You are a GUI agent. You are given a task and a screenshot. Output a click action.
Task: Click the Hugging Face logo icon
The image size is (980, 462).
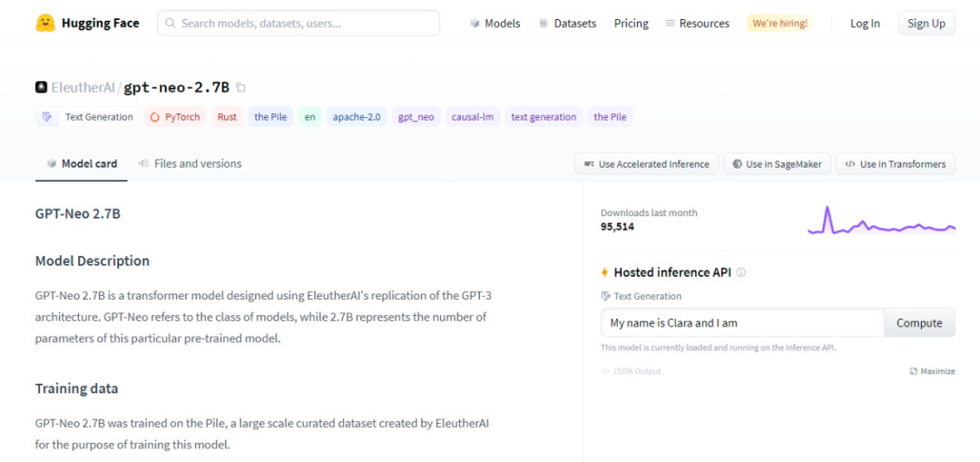point(45,23)
